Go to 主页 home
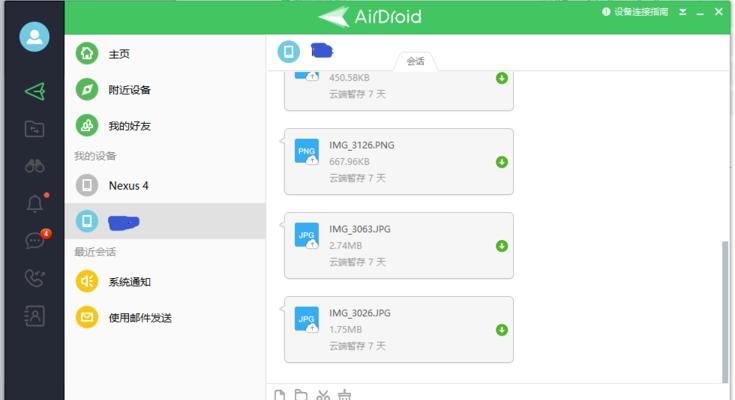Viewport: 735px width, 400px height. (x=165, y=53)
